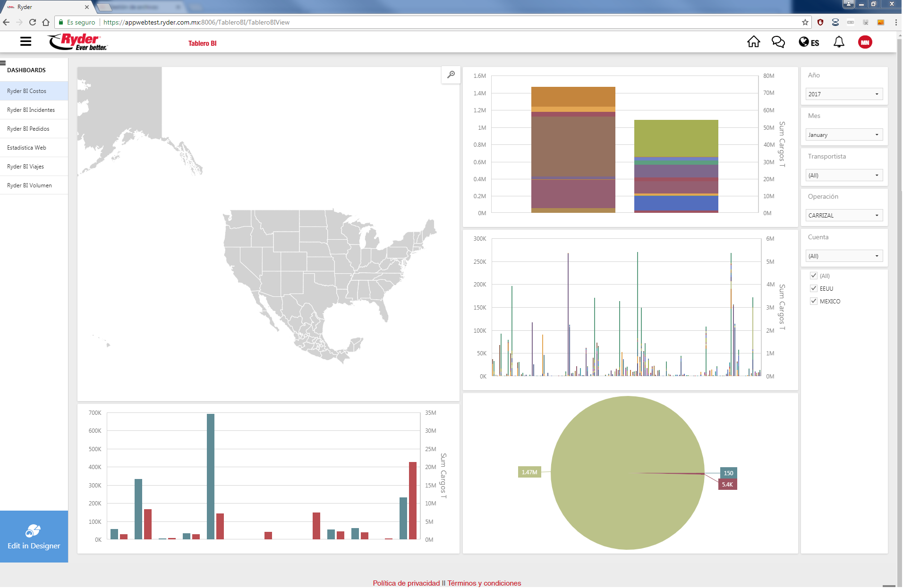903x588 pixels.
Task: Expand the Año 2017 dropdown
Action: [x=843, y=94]
